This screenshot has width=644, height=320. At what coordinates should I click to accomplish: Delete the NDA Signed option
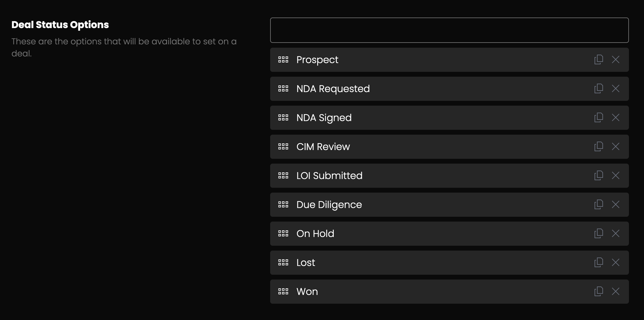[x=615, y=117]
